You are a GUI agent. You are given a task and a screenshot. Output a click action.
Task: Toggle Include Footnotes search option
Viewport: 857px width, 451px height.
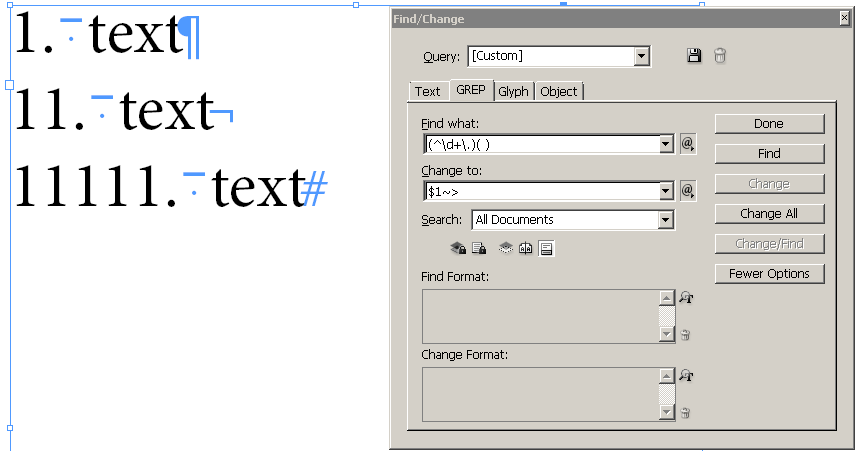point(546,249)
